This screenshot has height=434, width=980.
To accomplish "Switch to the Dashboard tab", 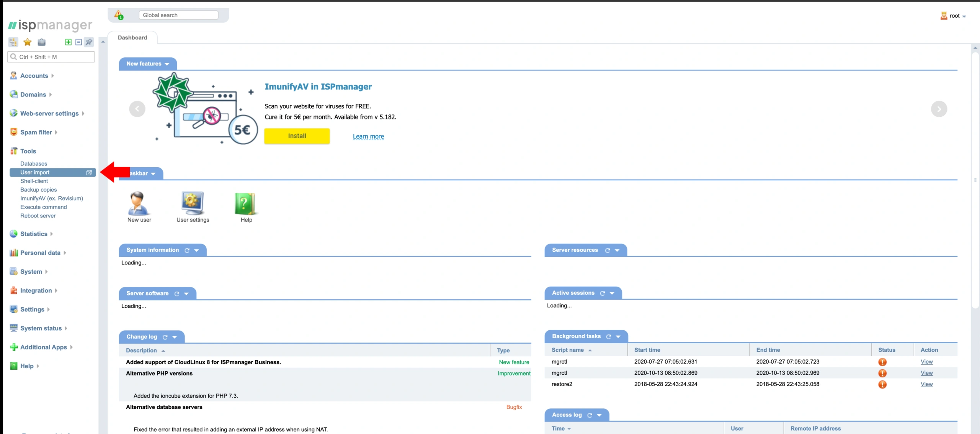I will point(132,38).
